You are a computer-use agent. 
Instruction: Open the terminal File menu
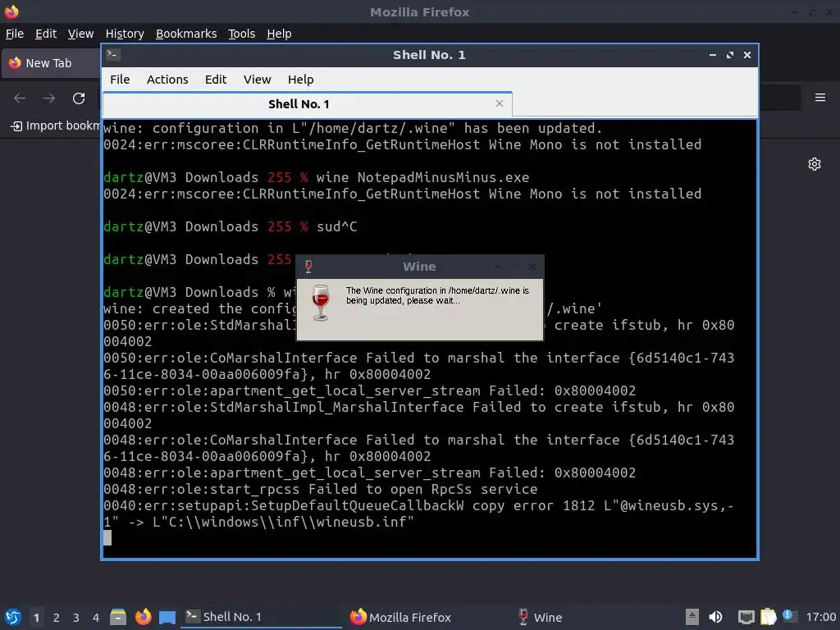pyautogui.click(x=120, y=80)
